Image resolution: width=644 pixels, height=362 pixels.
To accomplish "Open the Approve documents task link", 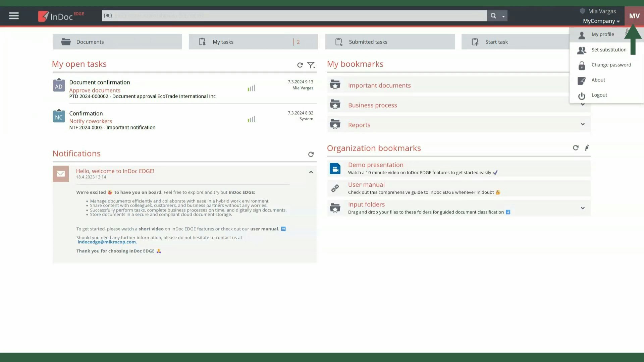I will tap(95, 90).
